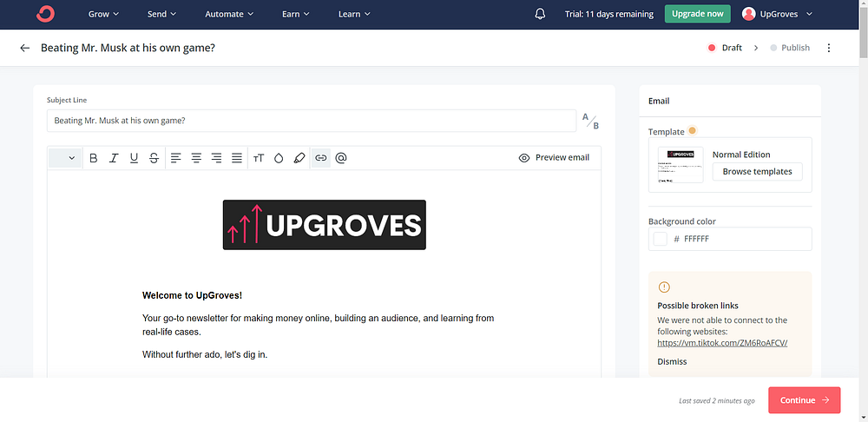Viewport: 868px width, 422px height.
Task: Click the A/B subject test icon
Action: tap(590, 121)
